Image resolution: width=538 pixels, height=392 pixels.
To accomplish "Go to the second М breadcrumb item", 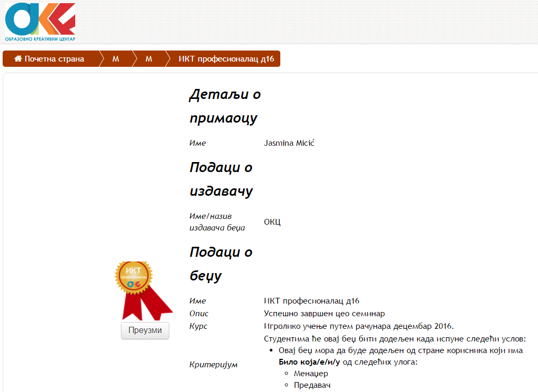I will (x=149, y=59).
